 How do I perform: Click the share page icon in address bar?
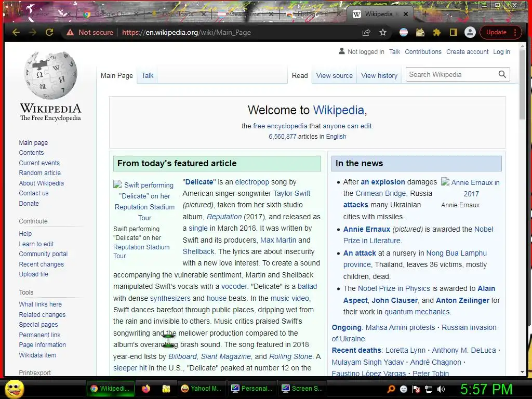tap(366, 32)
